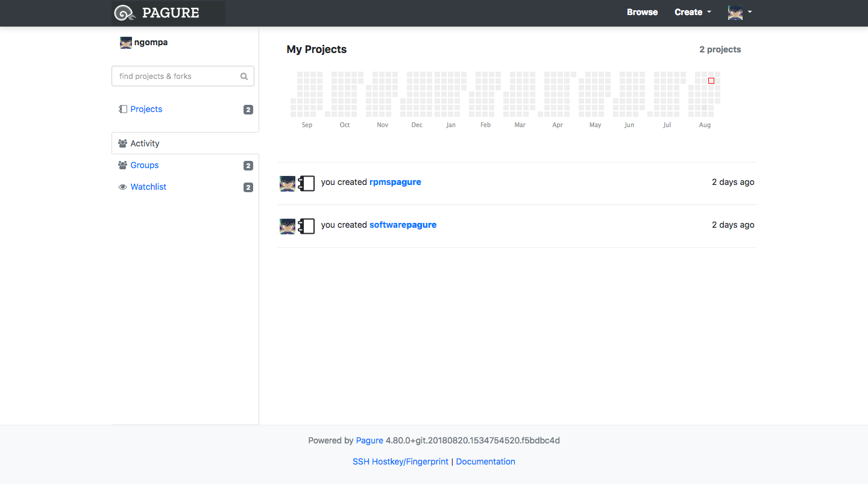Click the Jan month label under the heatmap
The width and height of the screenshot is (868, 485).
451,125
